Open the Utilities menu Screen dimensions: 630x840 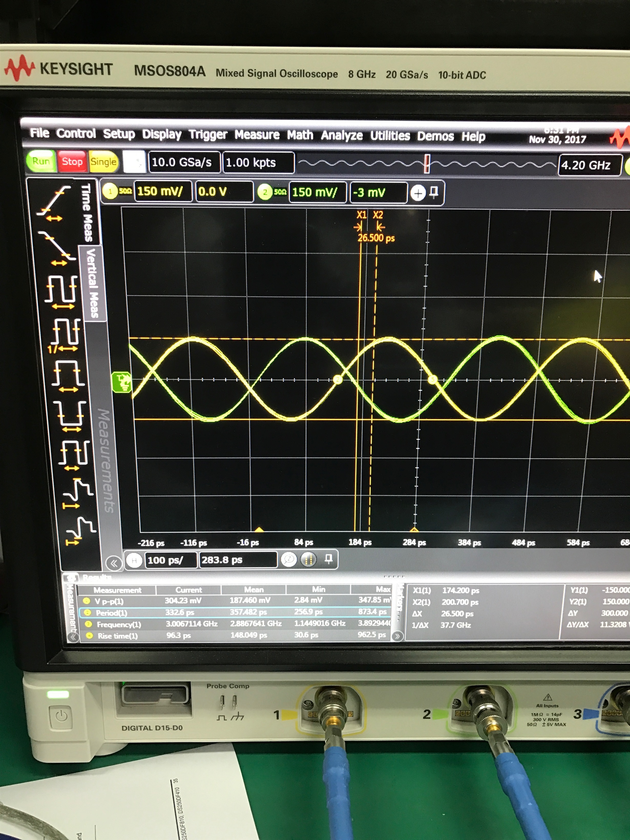click(x=390, y=136)
